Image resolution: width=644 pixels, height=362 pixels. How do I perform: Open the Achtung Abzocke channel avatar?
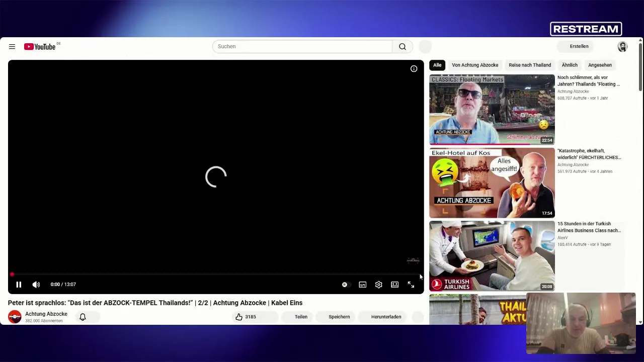coord(15,317)
